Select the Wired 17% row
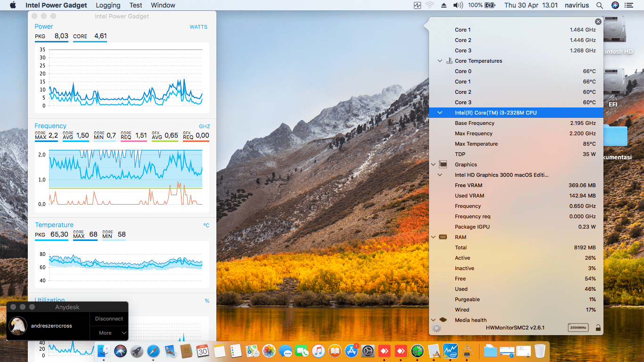The height and width of the screenshot is (362, 644). point(516,310)
